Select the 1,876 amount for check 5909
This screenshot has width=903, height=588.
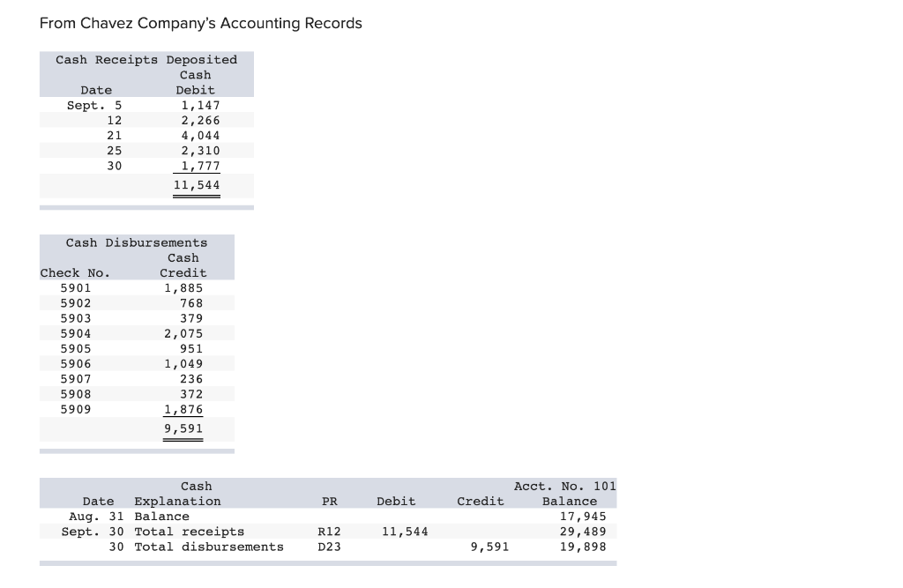(x=183, y=409)
